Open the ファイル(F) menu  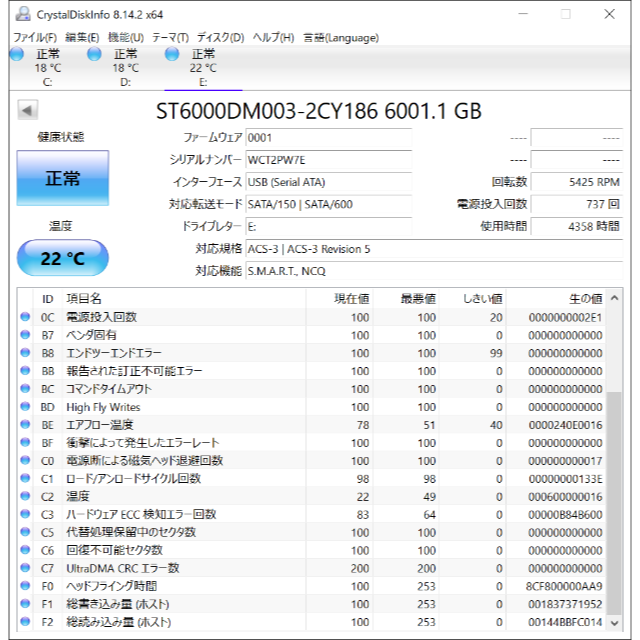point(35,38)
